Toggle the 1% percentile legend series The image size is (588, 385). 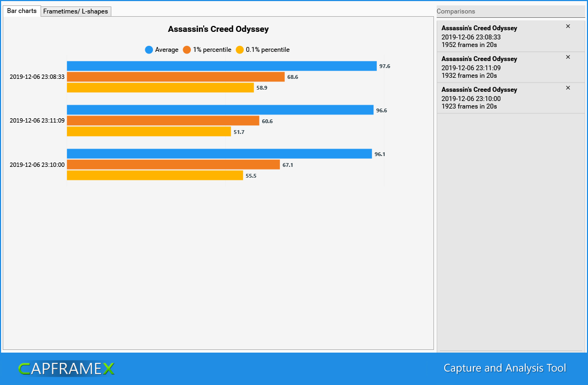pyautogui.click(x=207, y=50)
